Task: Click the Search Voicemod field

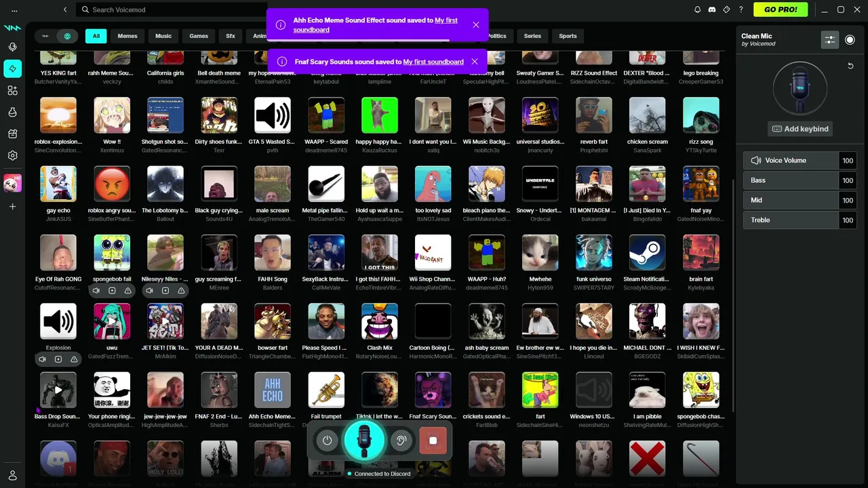Action: (x=171, y=9)
